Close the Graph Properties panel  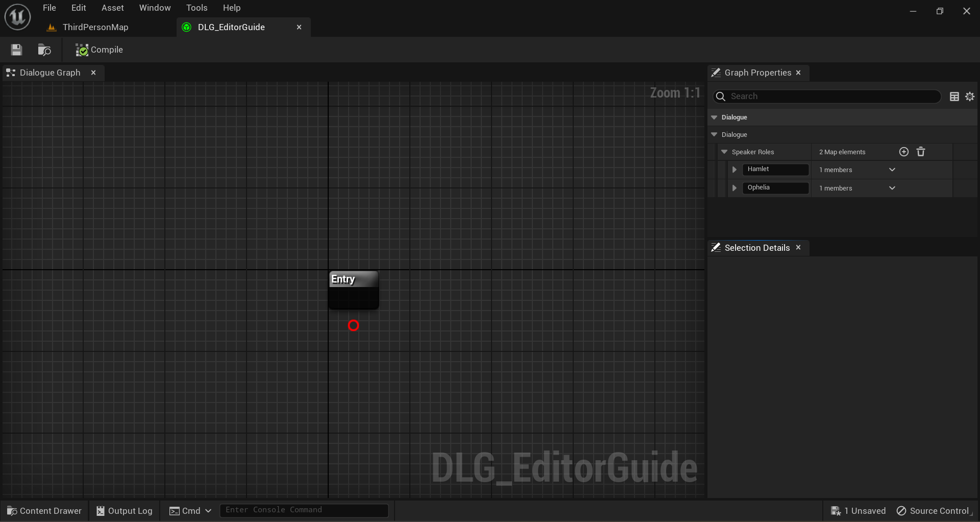click(x=798, y=73)
